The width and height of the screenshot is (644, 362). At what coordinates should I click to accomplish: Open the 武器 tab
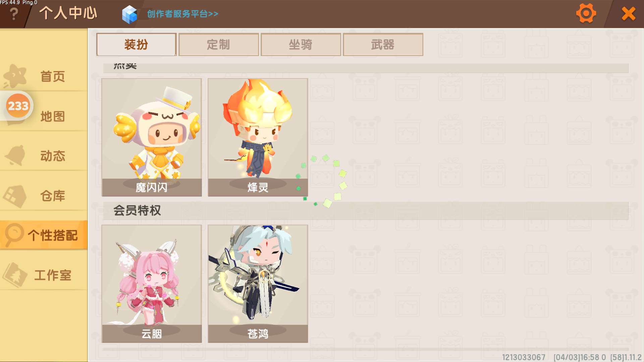(383, 45)
